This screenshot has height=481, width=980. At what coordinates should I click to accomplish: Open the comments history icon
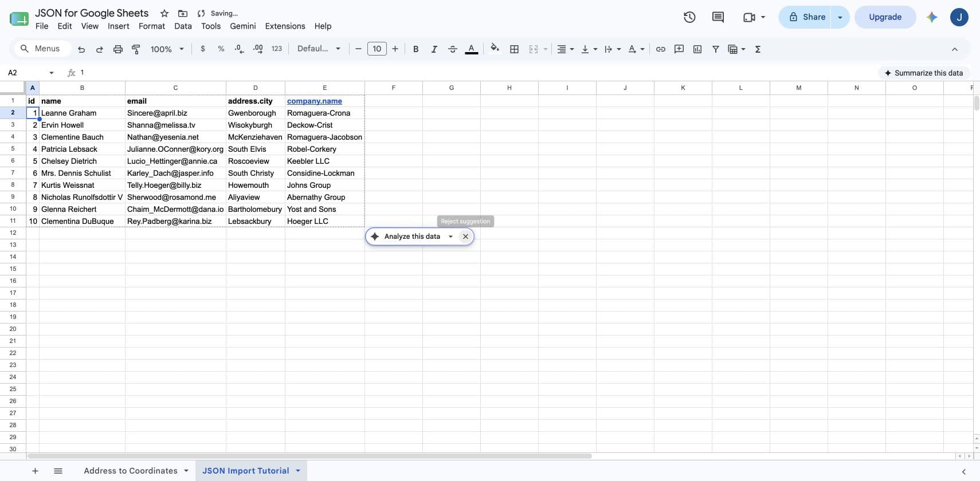tap(718, 17)
